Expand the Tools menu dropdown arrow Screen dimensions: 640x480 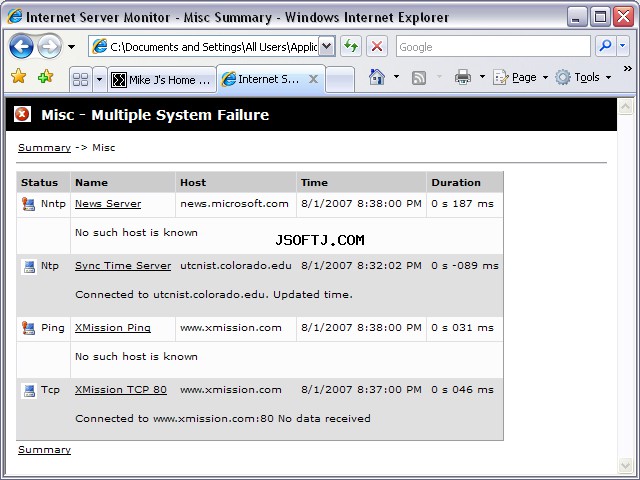[x=608, y=77]
